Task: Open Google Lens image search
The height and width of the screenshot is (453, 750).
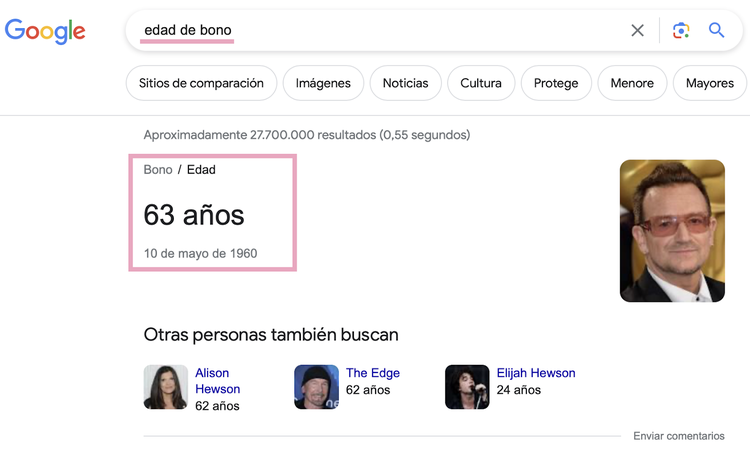Action: tap(681, 31)
